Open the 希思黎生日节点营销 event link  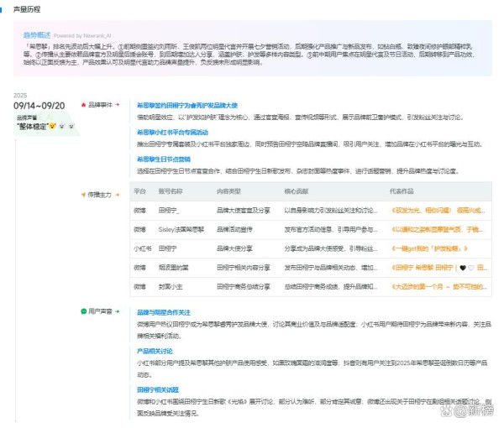pos(163,158)
